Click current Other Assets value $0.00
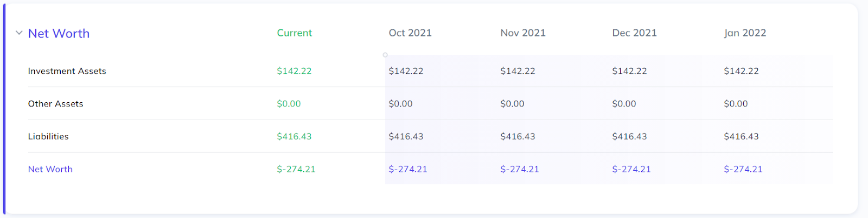 [289, 104]
